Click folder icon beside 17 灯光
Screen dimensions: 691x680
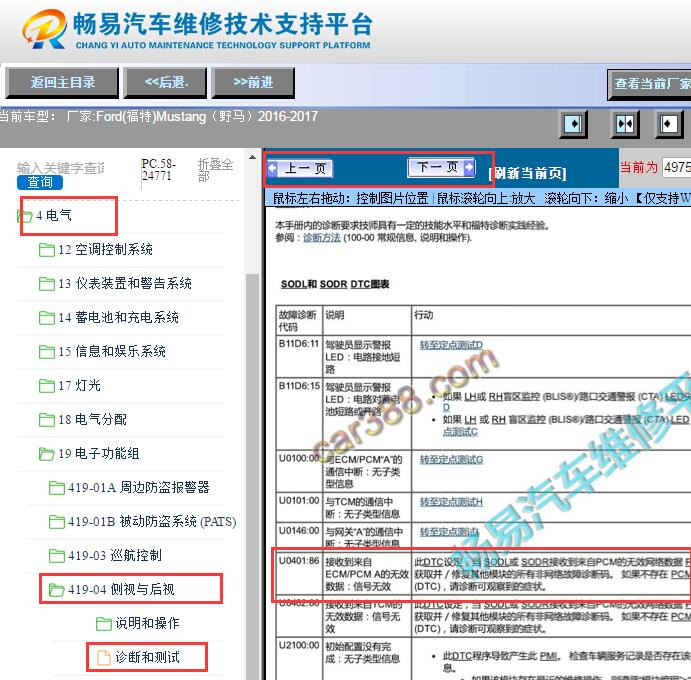click(x=47, y=386)
